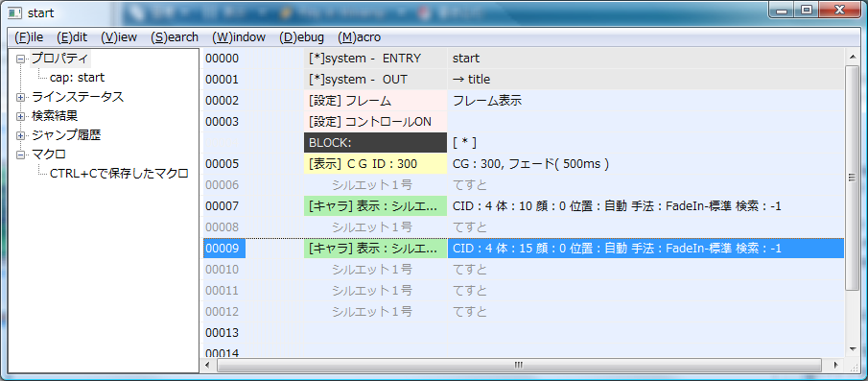The width and height of the screenshot is (868, 381).
Task: Open the (D)ebug menu
Action: (x=302, y=37)
